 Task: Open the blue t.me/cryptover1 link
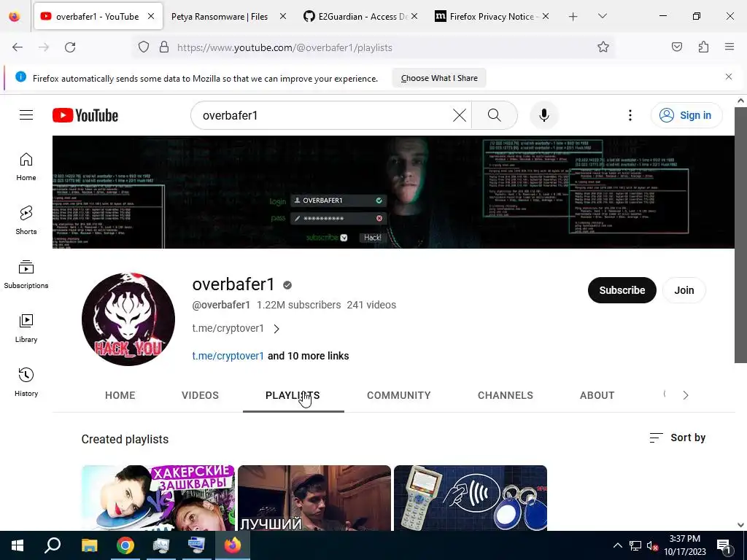228,356
